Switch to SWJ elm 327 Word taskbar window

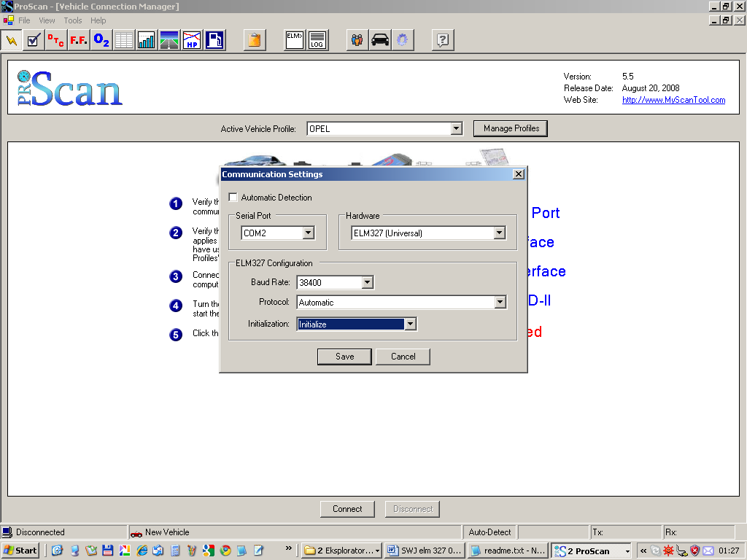(x=425, y=551)
